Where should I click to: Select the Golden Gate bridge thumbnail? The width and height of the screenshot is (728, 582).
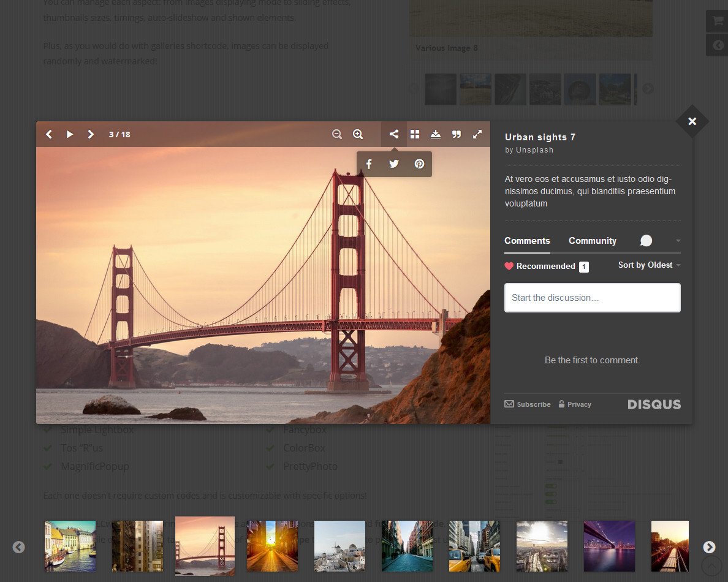205,546
